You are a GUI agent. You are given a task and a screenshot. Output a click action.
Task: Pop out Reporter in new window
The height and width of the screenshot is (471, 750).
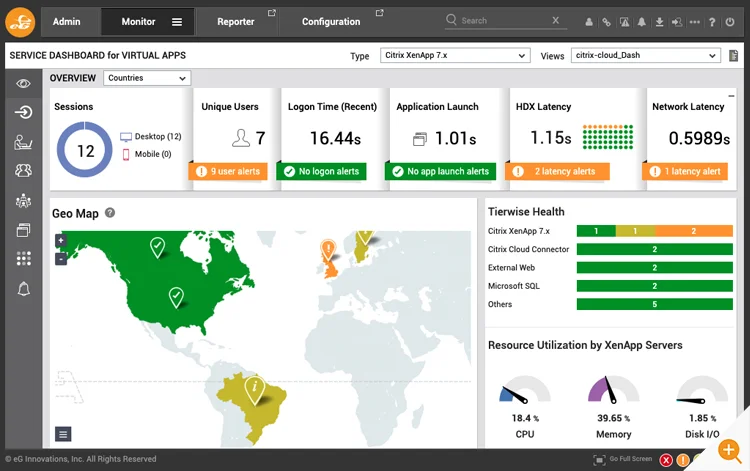272,13
